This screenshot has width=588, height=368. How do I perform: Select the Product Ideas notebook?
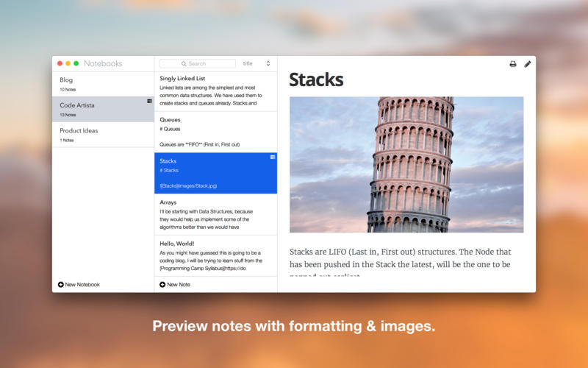click(x=103, y=135)
